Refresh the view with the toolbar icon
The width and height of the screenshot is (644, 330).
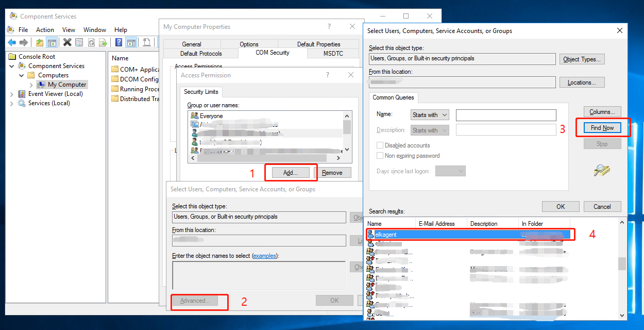91,42
